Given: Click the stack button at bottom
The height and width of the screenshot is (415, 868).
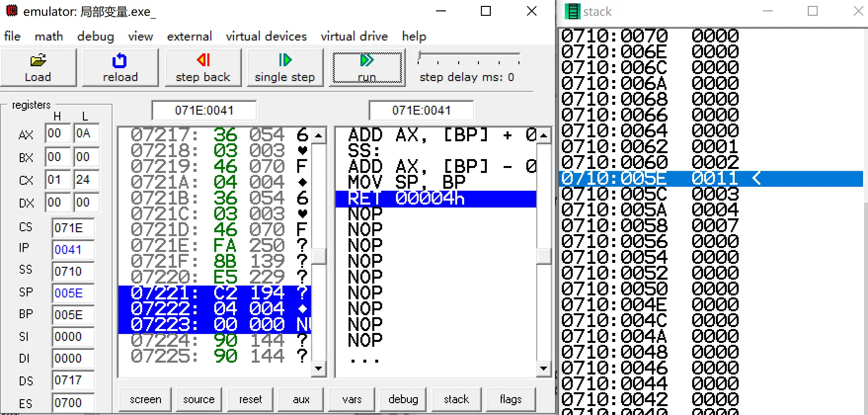Looking at the screenshot, I should (x=456, y=399).
